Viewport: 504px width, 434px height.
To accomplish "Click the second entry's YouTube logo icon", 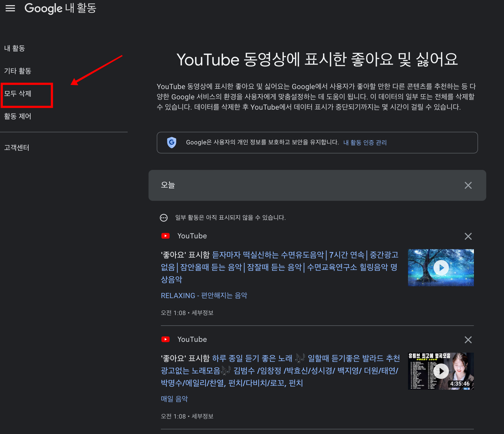I will tap(166, 340).
